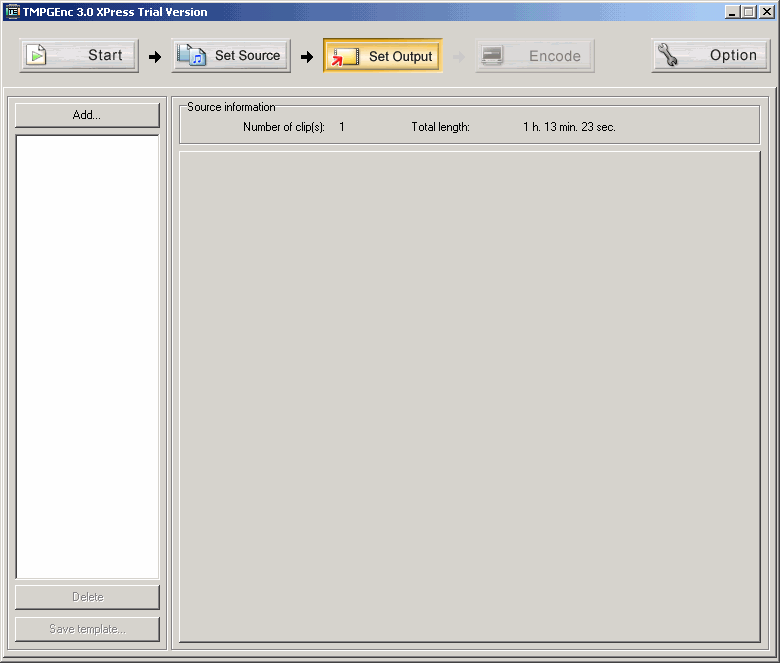
Task: Click the Number of clip(s) label
Action: coord(284,127)
